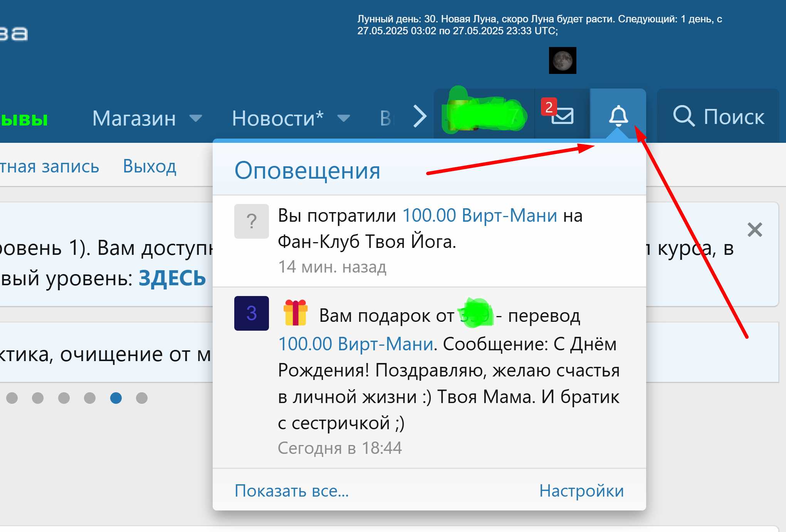Viewport: 786px width, 532px height.
Task: Click the 100.00 Вирт-Мани link in gift notification
Action: [x=356, y=343]
